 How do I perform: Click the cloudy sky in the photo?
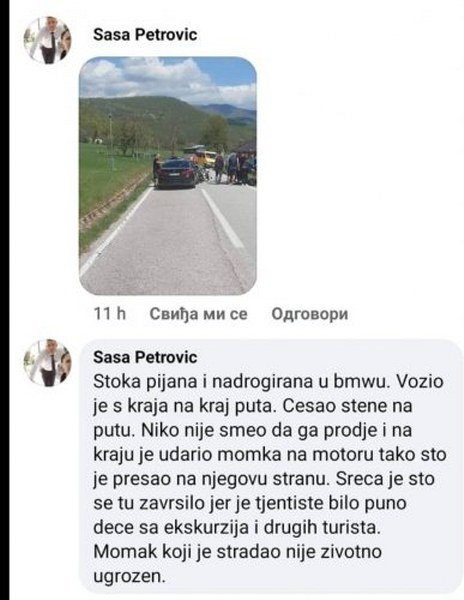tap(168, 78)
